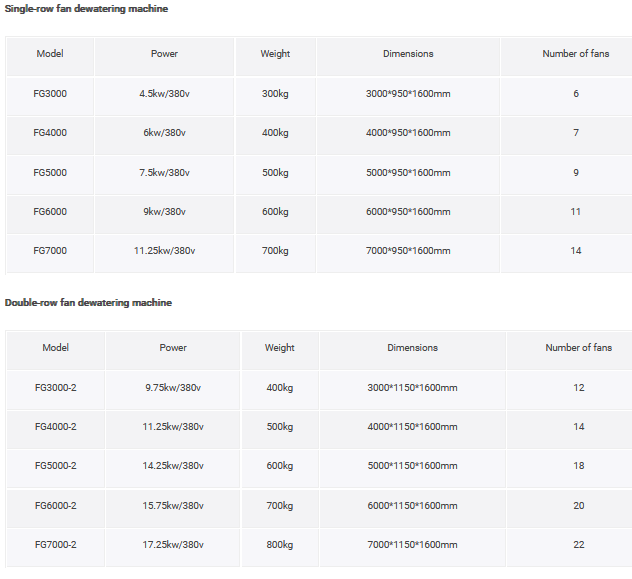Click the 300kg weight cell
The image size is (632, 579).
(275, 93)
